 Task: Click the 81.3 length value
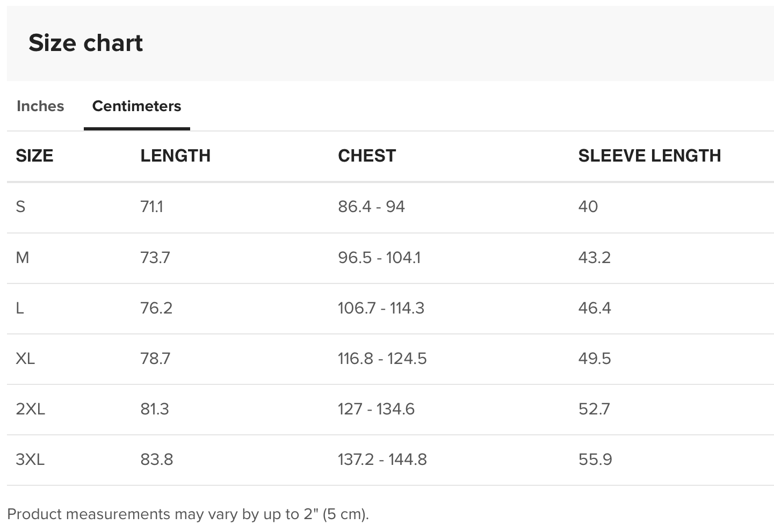click(155, 409)
